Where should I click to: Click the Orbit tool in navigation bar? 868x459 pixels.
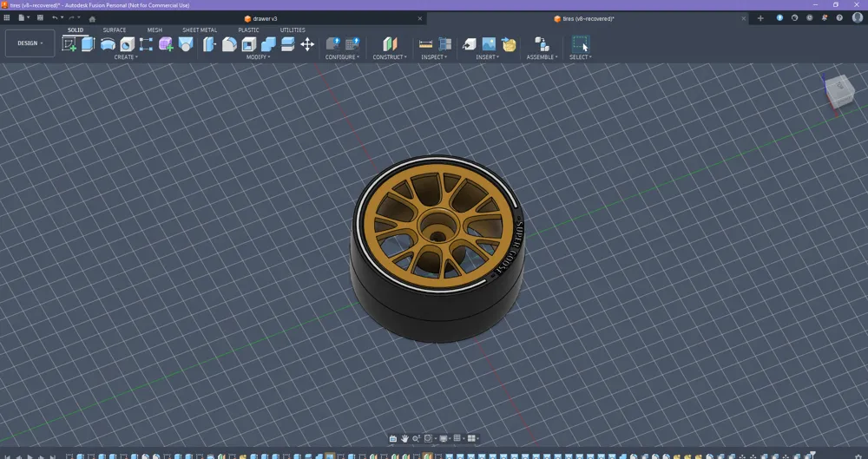pyautogui.click(x=393, y=438)
